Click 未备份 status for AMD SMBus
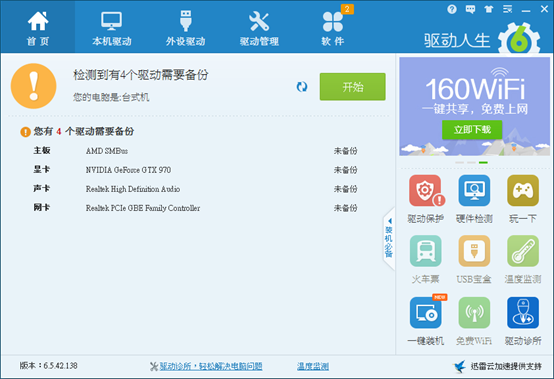Image resolution: width=554 pixels, height=379 pixels. point(346,151)
